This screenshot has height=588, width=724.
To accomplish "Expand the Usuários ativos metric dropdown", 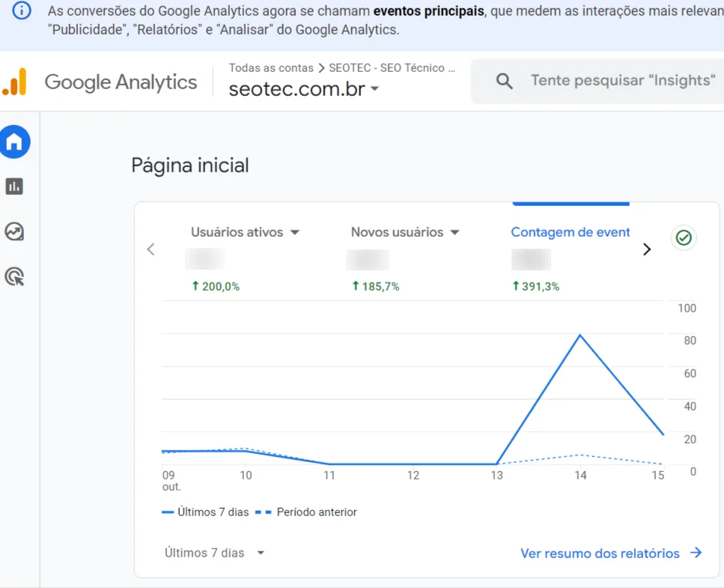I will pos(295,232).
